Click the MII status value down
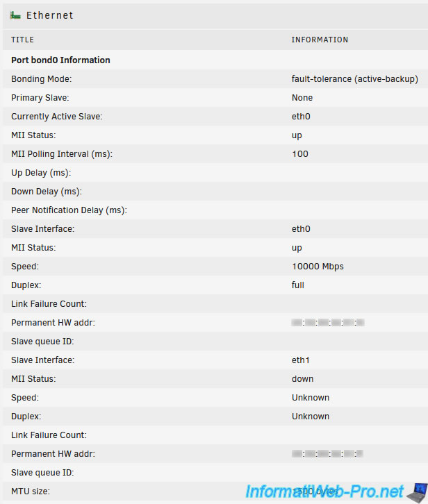The width and height of the screenshot is (428, 504). (x=302, y=379)
